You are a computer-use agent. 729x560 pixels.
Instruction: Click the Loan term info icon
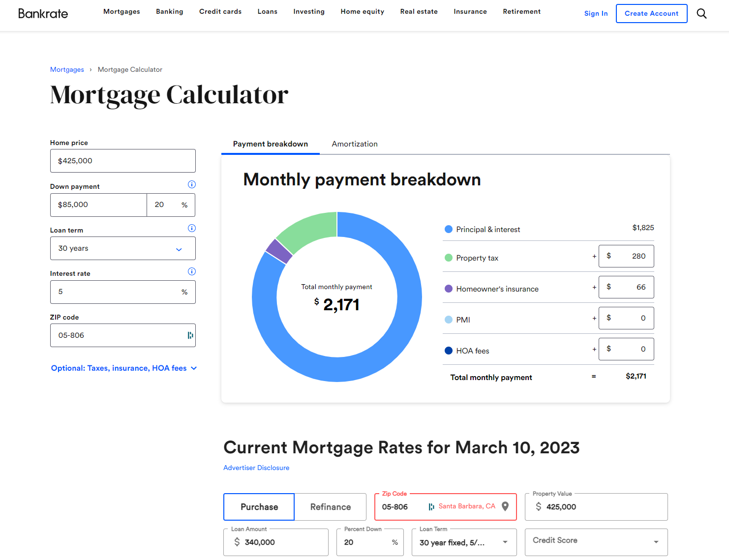(192, 228)
